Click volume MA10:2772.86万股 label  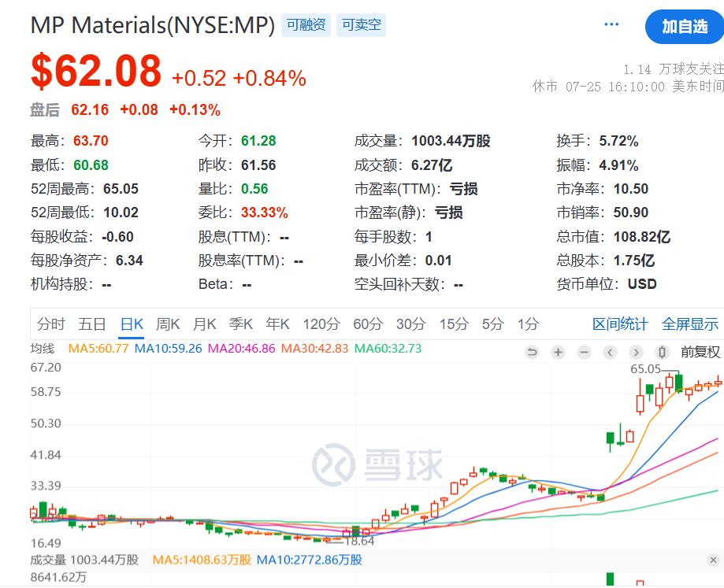pyautogui.click(x=310, y=560)
